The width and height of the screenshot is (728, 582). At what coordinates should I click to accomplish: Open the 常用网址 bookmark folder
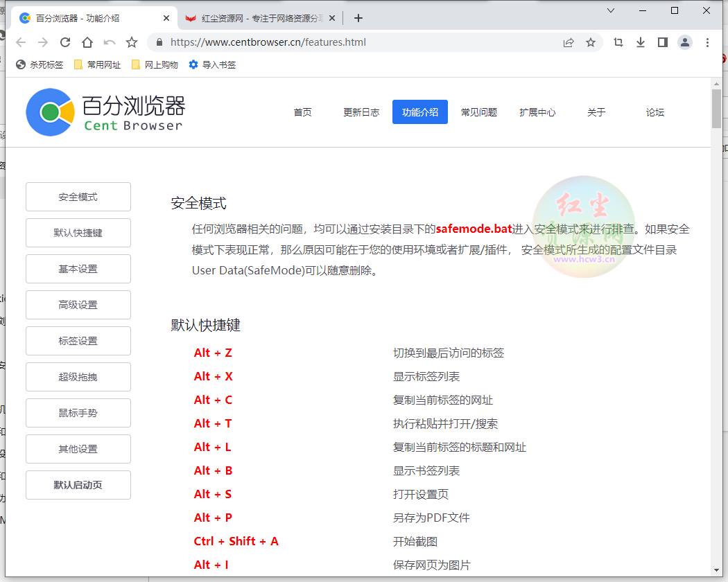(98, 64)
